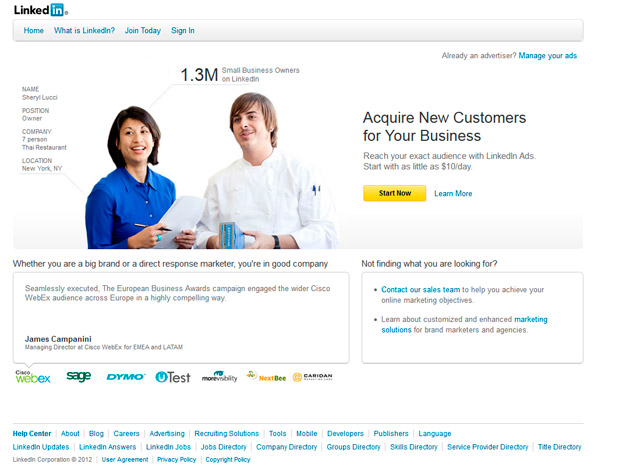The height and width of the screenshot is (471, 644).
Task: Select the Sage company logo
Action: point(78,376)
